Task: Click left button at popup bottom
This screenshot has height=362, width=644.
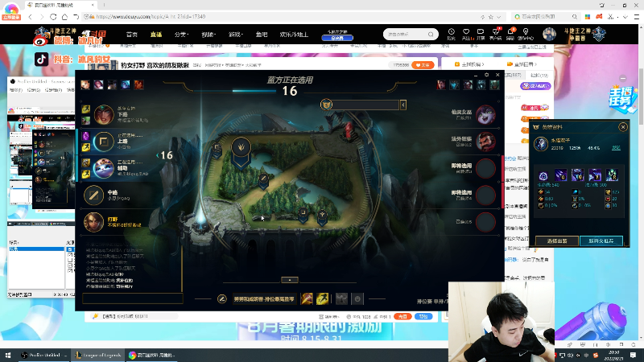Action: tap(557, 241)
